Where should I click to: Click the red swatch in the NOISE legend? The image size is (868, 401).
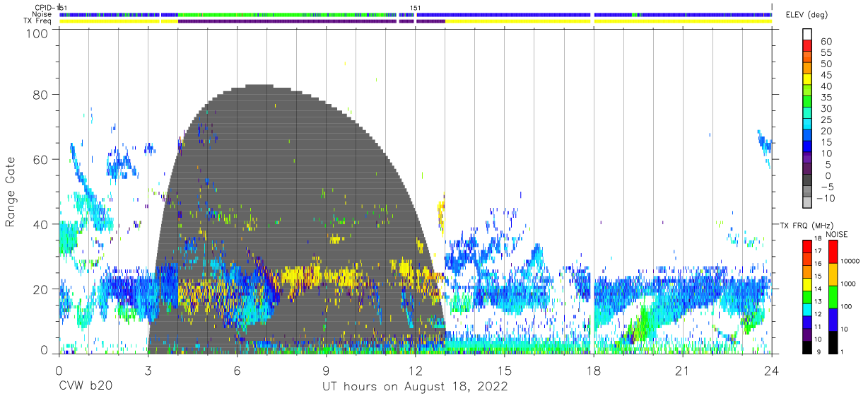pyautogui.click(x=832, y=251)
